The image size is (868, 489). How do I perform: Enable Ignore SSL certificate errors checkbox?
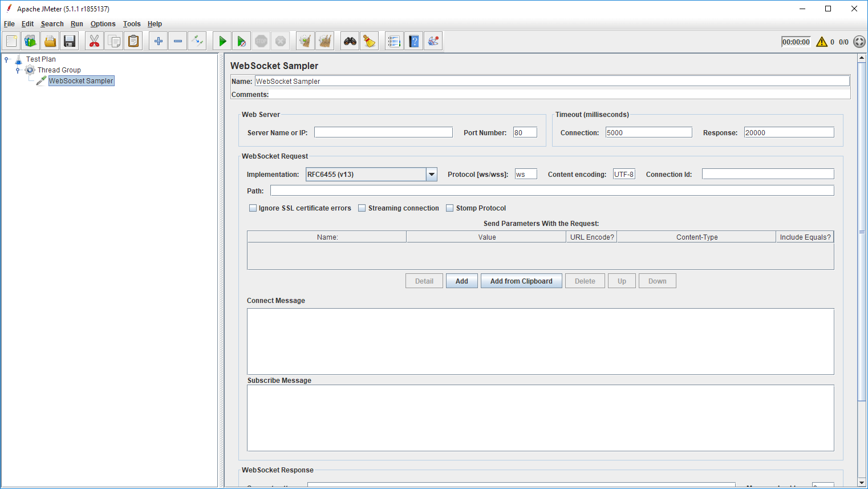[x=253, y=208]
